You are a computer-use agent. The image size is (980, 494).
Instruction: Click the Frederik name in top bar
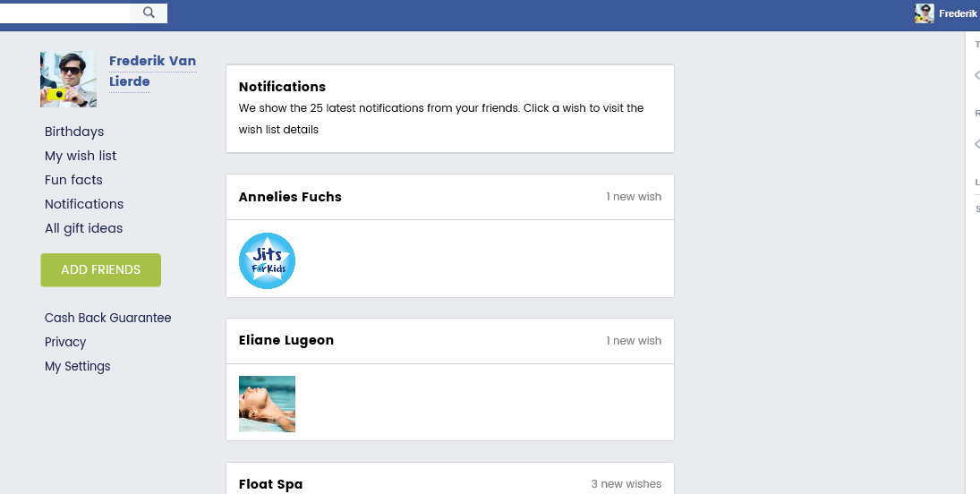click(x=958, y=13)
